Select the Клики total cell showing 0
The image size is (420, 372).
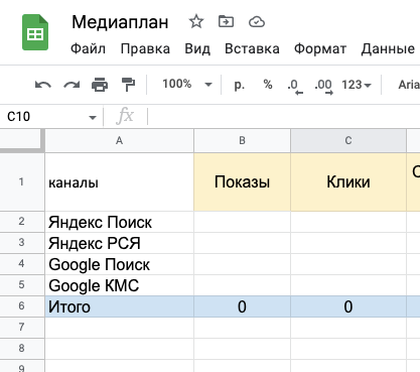coord(348,306)
